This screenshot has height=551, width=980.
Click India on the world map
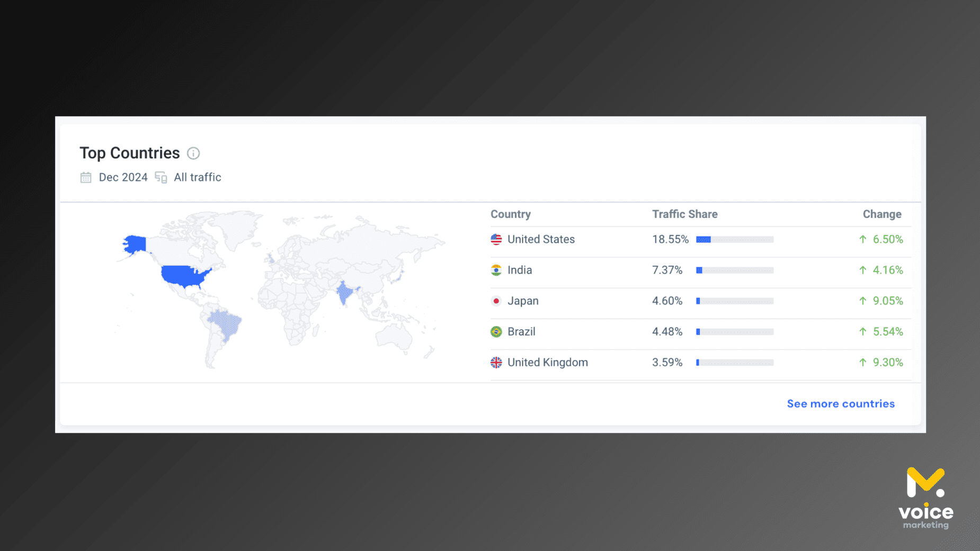pos(344,293)
